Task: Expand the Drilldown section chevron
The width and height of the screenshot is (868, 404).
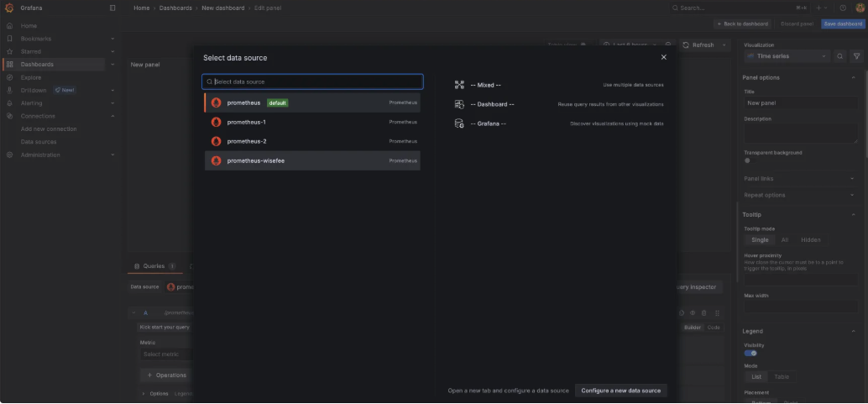Action: tap(112, 91)
